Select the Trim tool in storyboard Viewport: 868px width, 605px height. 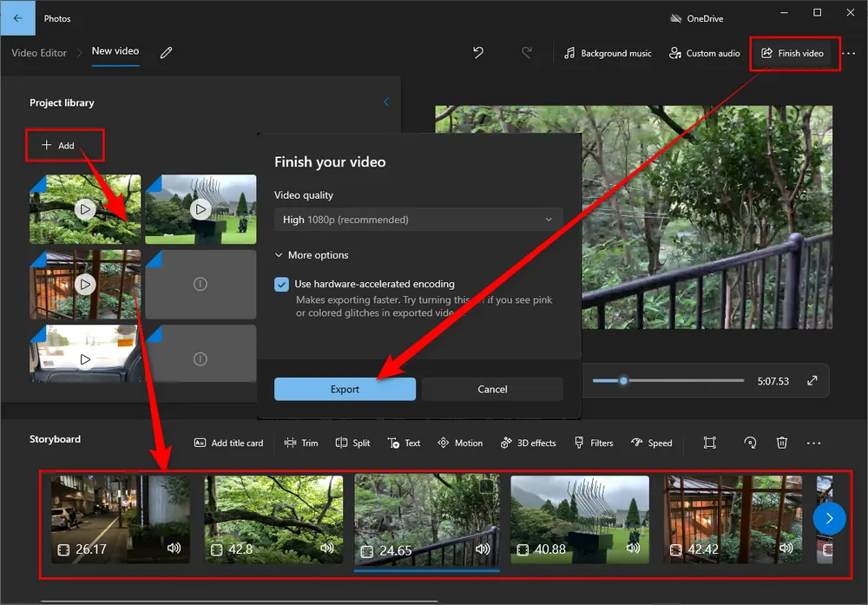301,443
